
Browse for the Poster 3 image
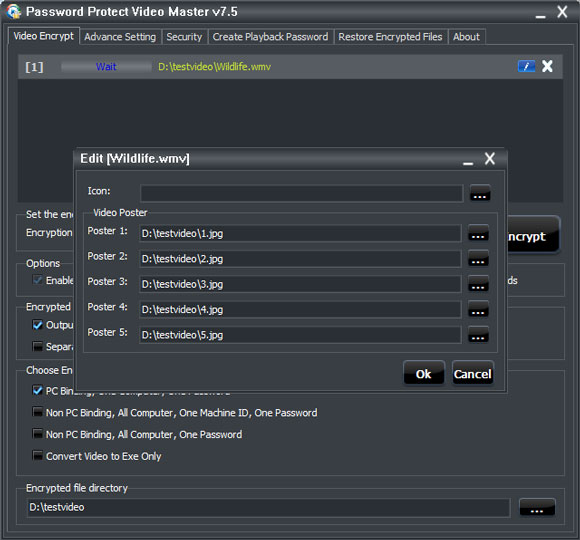[478, 284]
